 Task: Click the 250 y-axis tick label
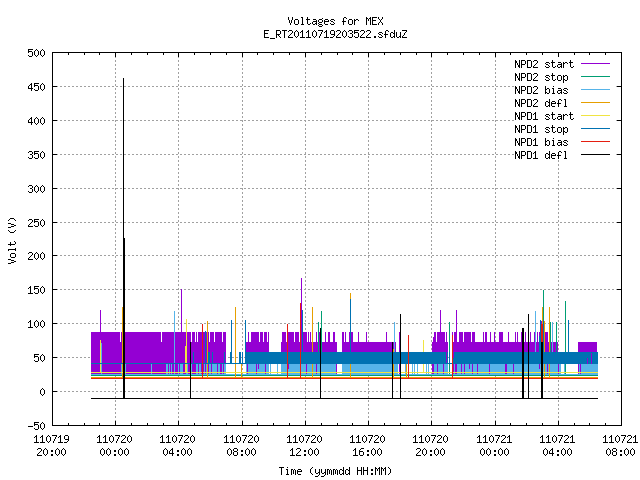pyautogui.click(x=36, y=223)
